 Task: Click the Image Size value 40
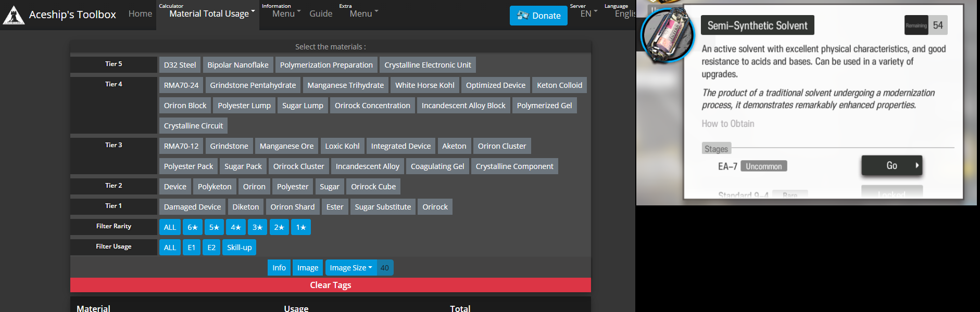[x=385, y=268]
